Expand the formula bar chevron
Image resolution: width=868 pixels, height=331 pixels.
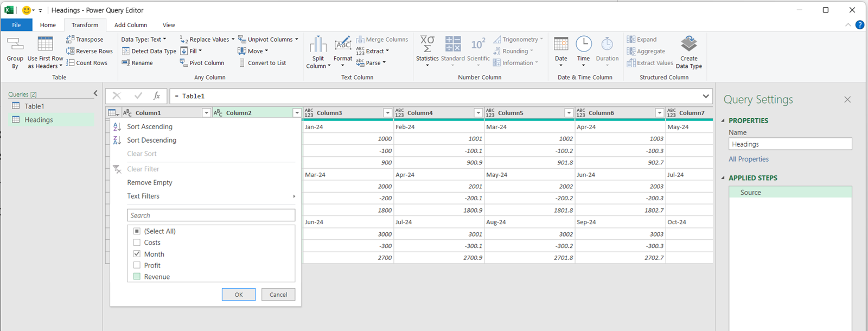tap(705, 96)
